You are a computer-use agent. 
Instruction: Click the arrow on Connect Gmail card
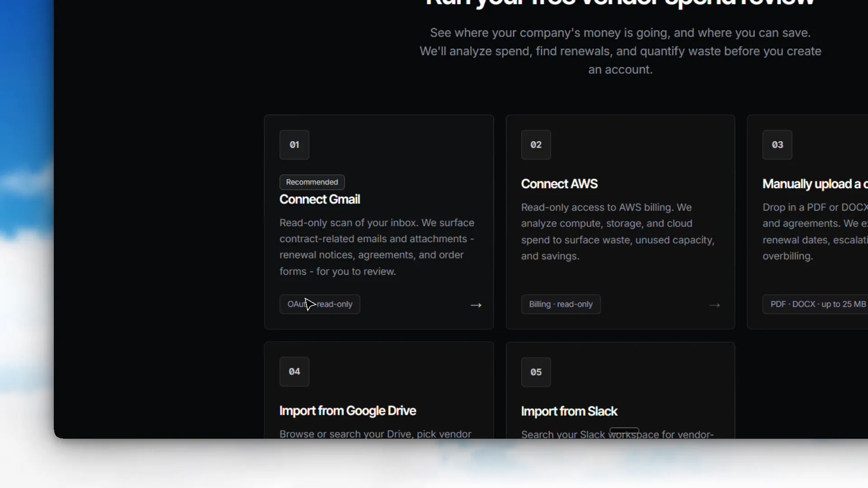[476, 305]
